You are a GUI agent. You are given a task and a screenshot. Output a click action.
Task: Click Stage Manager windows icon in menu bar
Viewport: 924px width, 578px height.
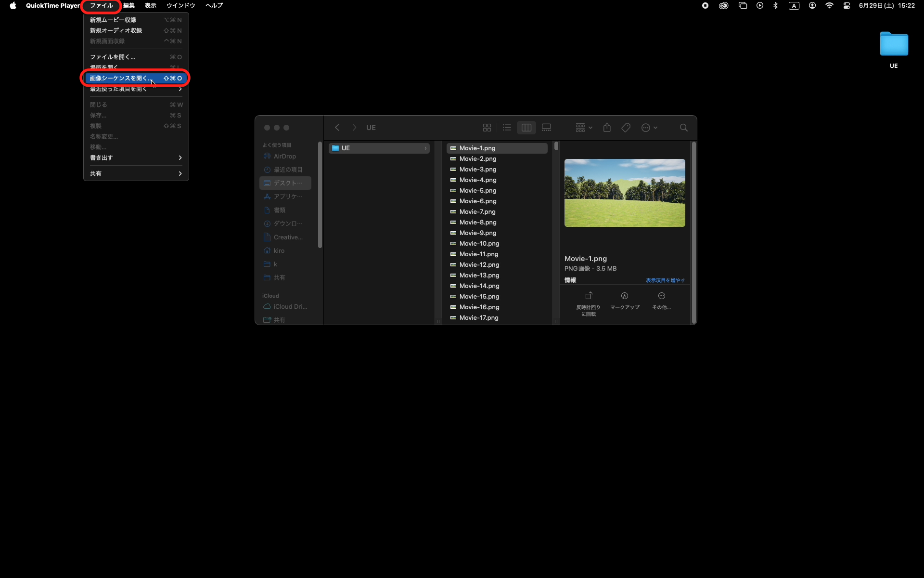coord(743,6)
